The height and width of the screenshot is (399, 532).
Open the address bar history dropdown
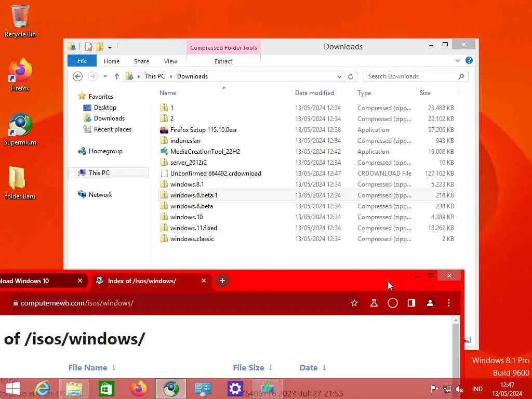(339, 76)
